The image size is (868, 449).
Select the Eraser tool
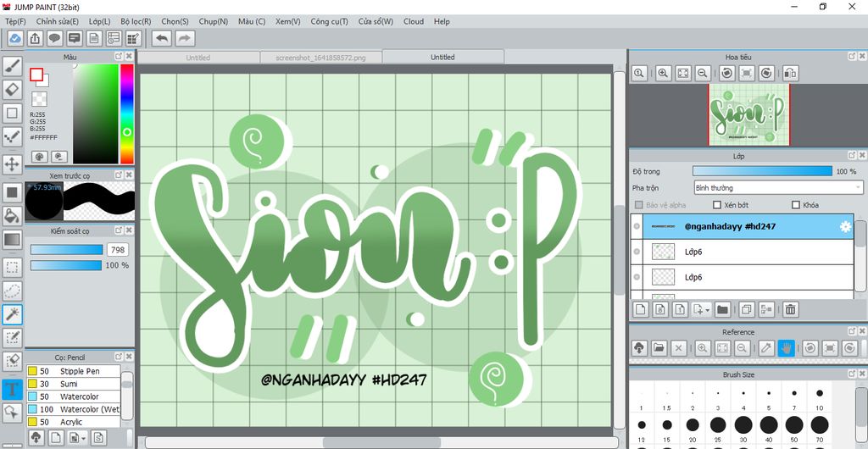tap(12, 89)
